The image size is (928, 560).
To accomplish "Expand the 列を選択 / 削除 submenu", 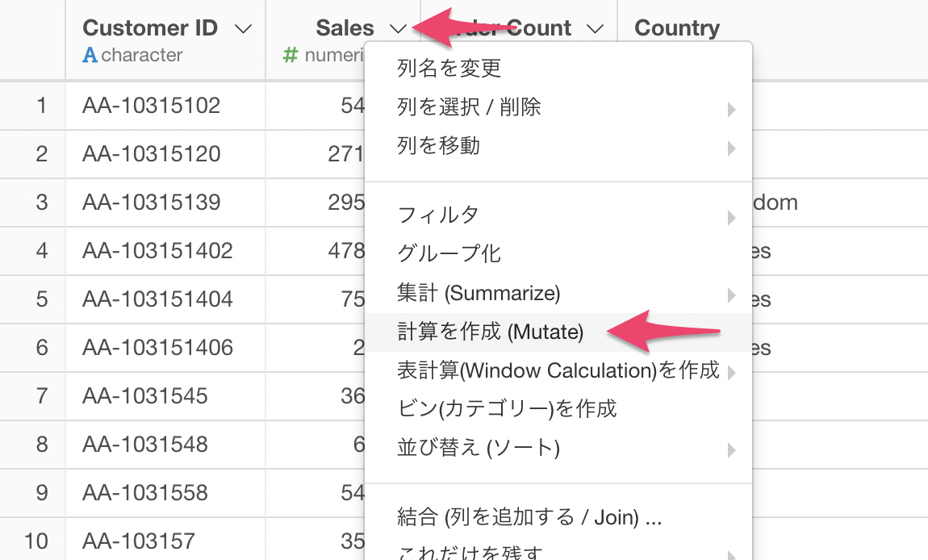I will [x=730, y=108].
